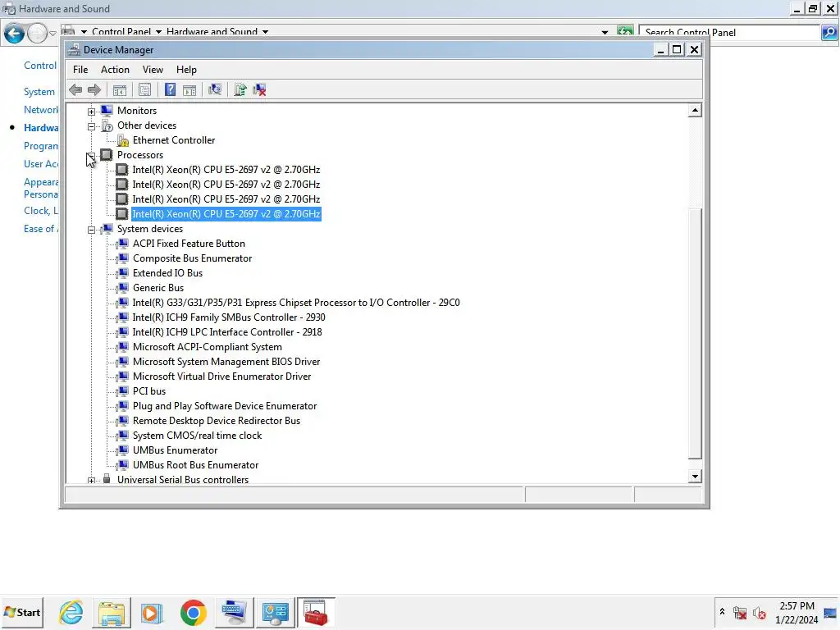Select the Monitors category label
This screenshot has width=840, height=630.
tap(137, 111)
